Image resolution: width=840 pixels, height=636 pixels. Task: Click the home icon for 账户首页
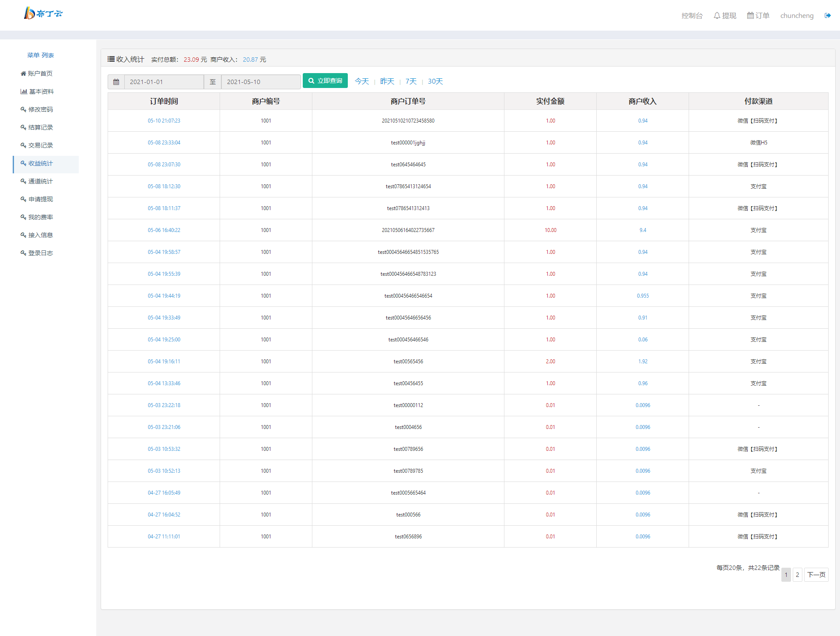pyautogui.click(x=23, y=74)
